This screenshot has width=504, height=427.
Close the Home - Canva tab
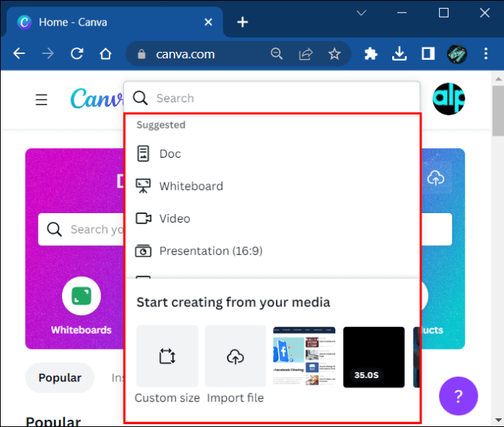pos(208,22)
